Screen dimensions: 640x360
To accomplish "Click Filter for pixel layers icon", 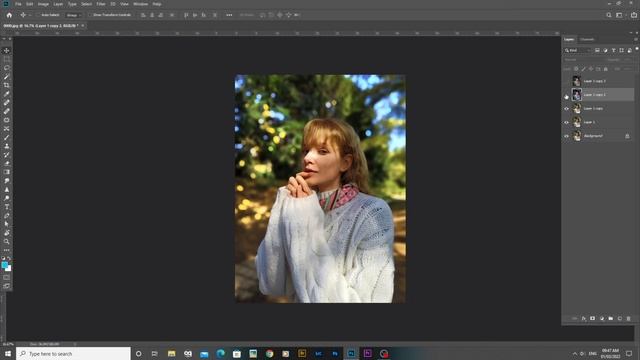I will [597, 50].
